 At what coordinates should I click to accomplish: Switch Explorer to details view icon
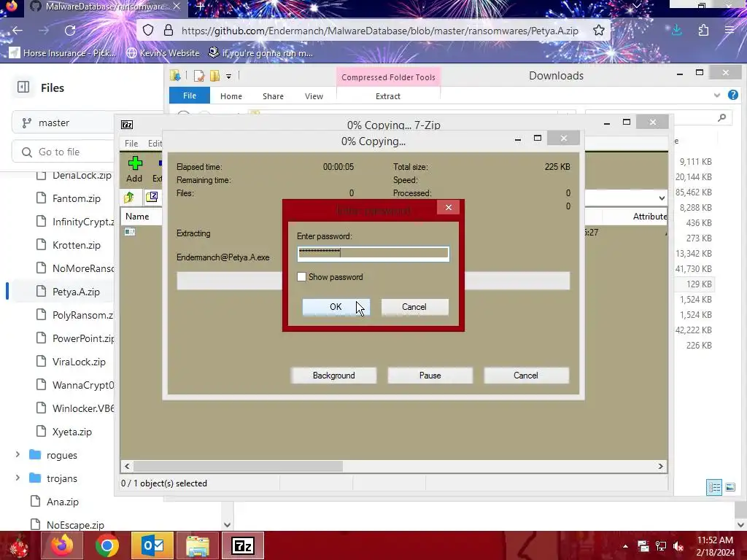click(x=713, y=487)
